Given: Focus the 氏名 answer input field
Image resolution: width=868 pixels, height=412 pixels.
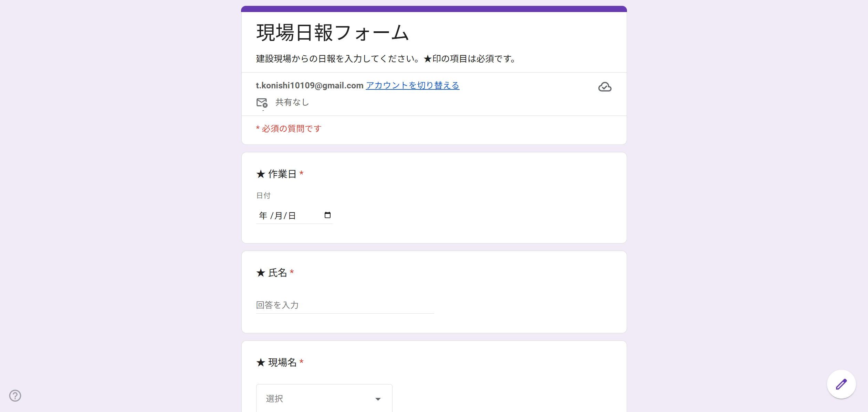Looking at the screenshot, I should point(345,305).
